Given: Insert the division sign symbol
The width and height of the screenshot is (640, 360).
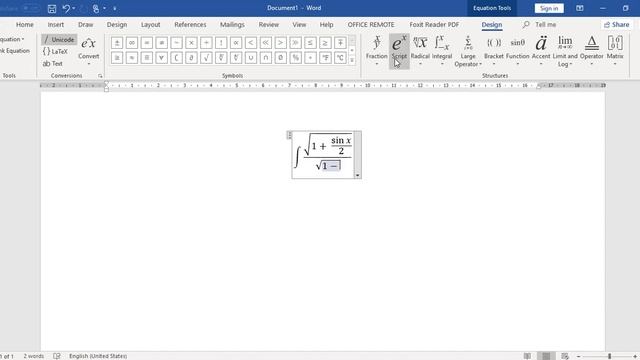Looking at the screenshot, I should (x=206, y=43).
